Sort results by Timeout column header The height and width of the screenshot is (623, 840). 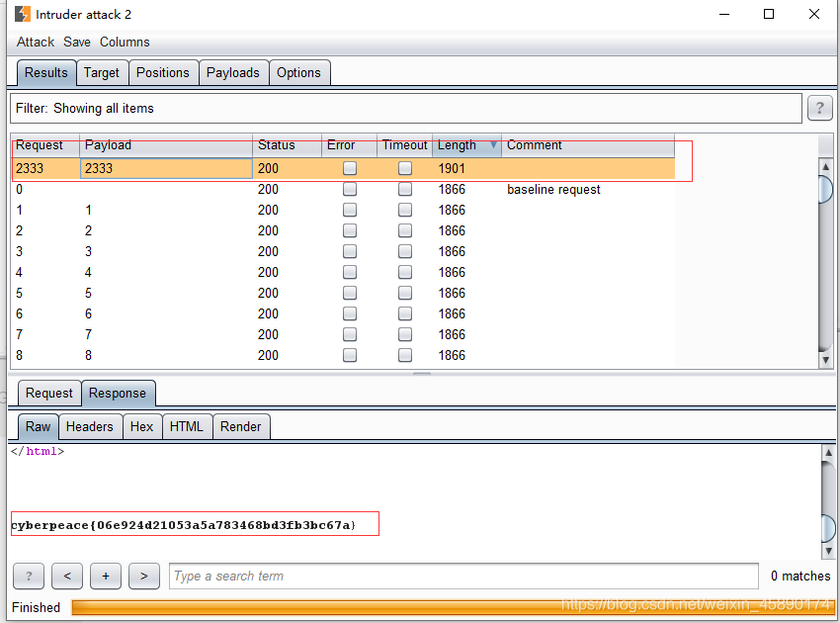[x=405, y=145]
